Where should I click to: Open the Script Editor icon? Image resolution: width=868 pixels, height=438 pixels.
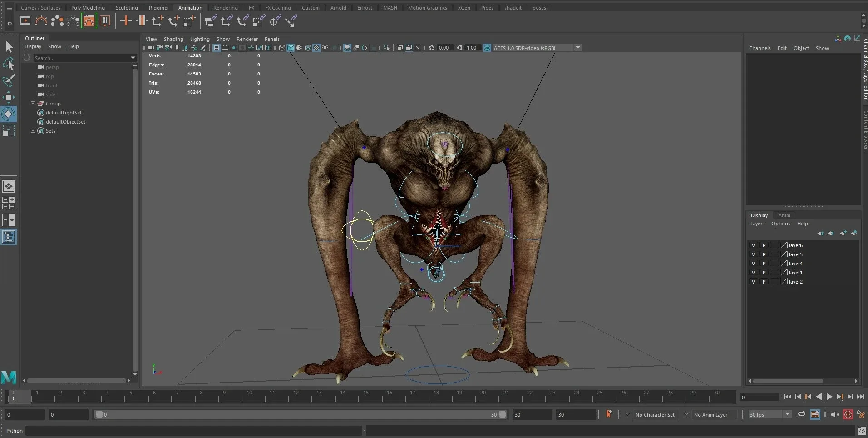862,431
